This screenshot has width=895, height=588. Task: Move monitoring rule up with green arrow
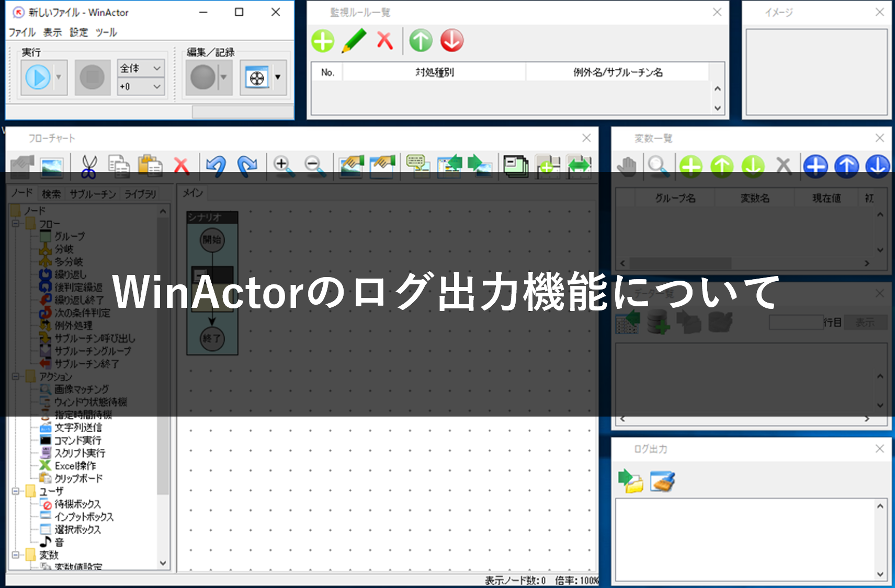pyautogui.click(x=421, y=41)
